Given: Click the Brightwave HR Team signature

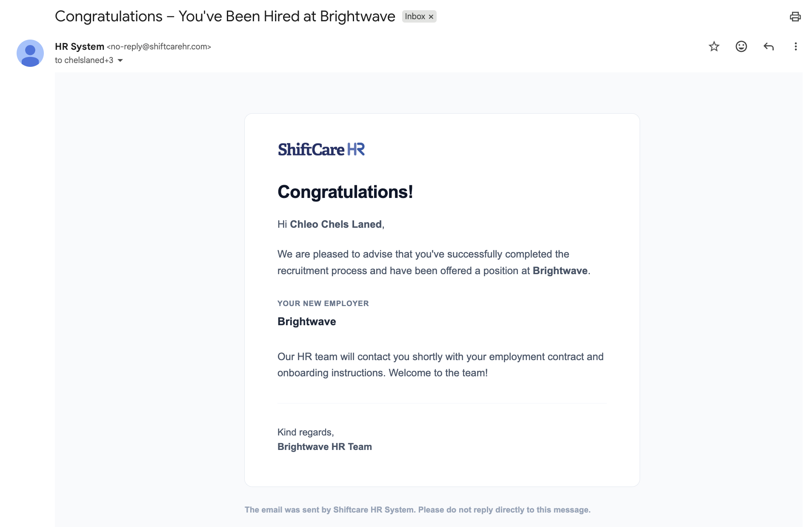Looking at the screenshot, I should [324, 447].
